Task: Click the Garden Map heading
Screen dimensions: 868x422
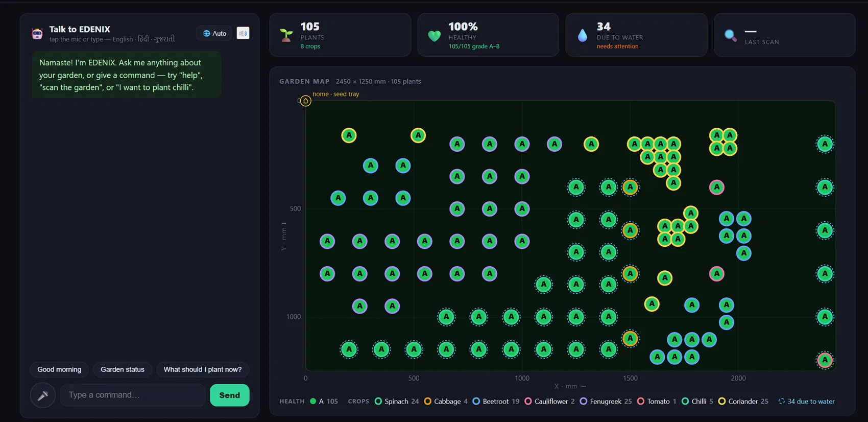Action: 304,81
